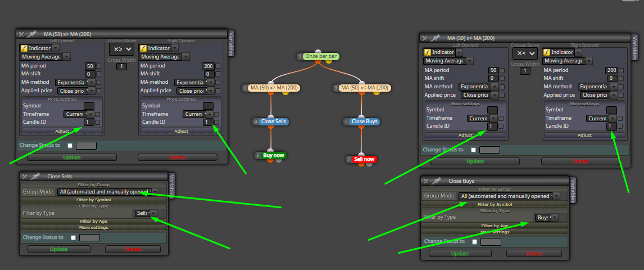This screenshot has height=270, width=644.
Task: Expand Filter by Symbol in Close Sells panel
Action: click(94, 200)
